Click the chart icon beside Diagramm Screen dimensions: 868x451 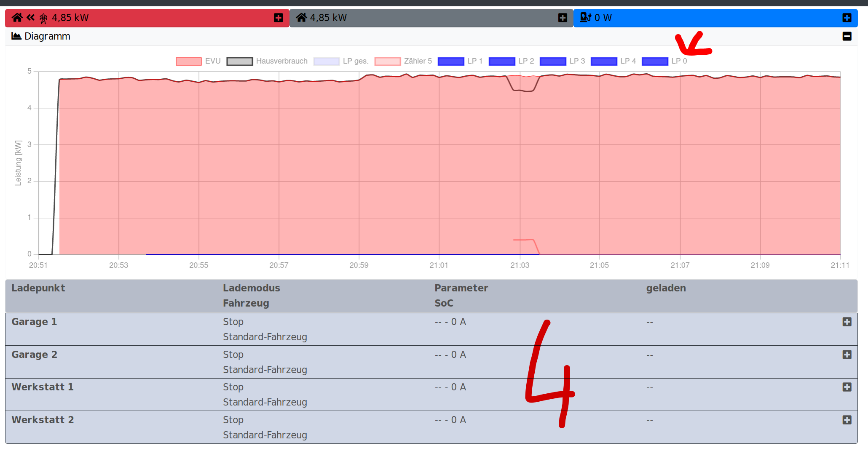pos(16,36)
